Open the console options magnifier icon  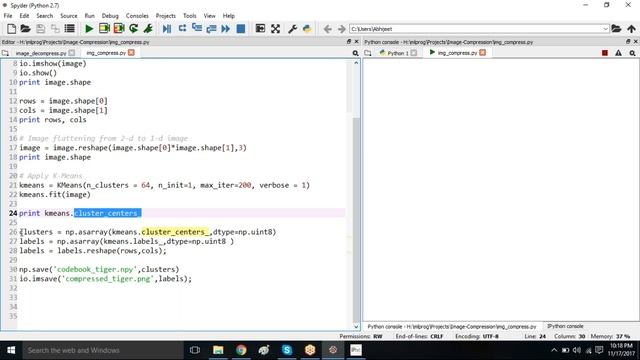pos(632,53)
